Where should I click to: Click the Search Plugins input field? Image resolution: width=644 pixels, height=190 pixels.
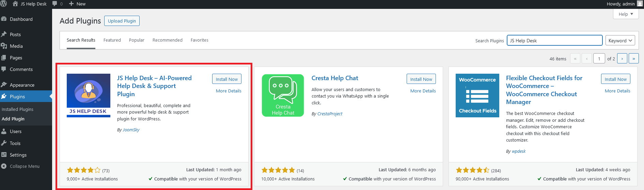(554, 41)
